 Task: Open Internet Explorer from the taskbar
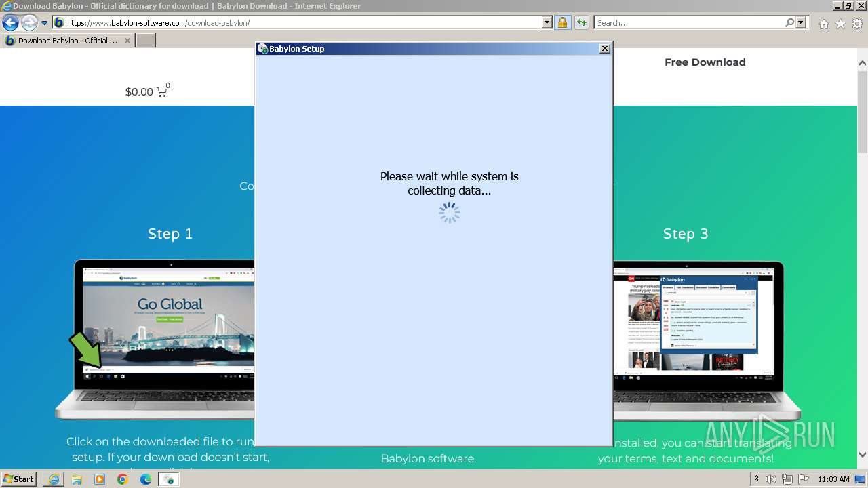pos(54,479)
